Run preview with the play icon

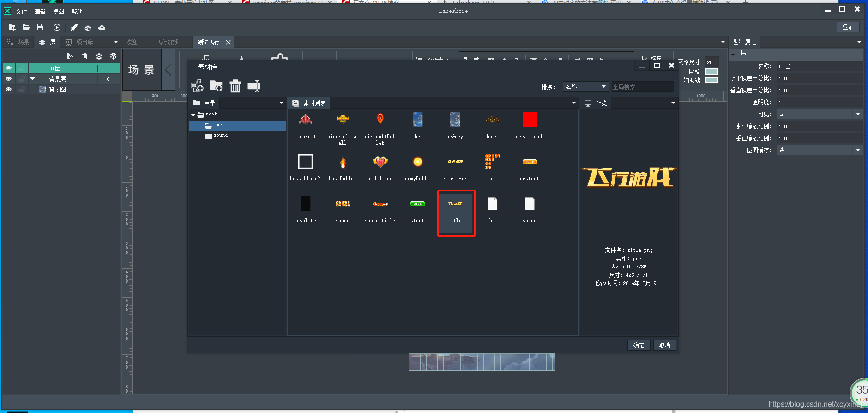tap(57, 28)
